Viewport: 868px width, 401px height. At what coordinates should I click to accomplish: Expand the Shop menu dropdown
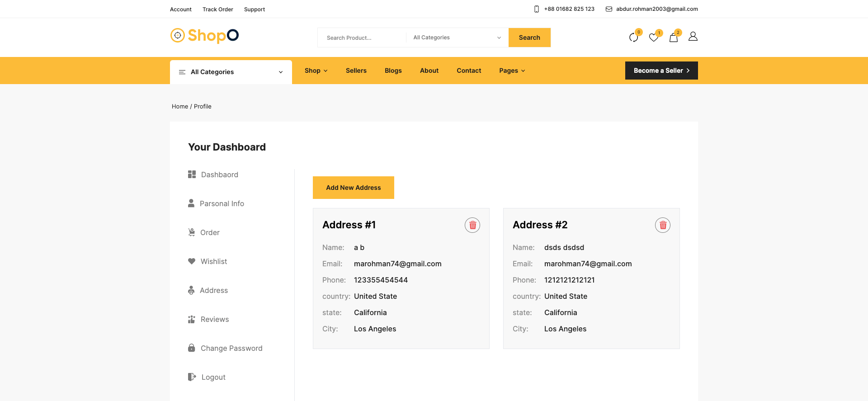coord(316,71)
